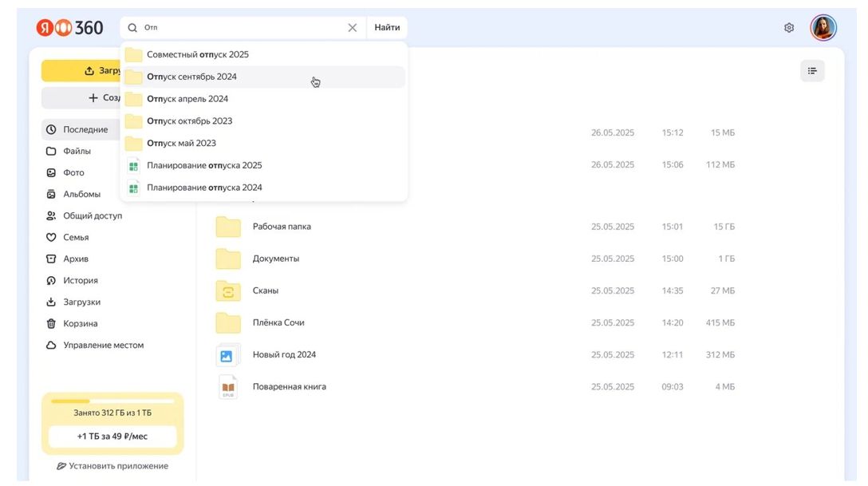
Task: Click the +1 ТБ за 49 ₽/мес button
Action: pyautogui.click(x=112, y=437)
